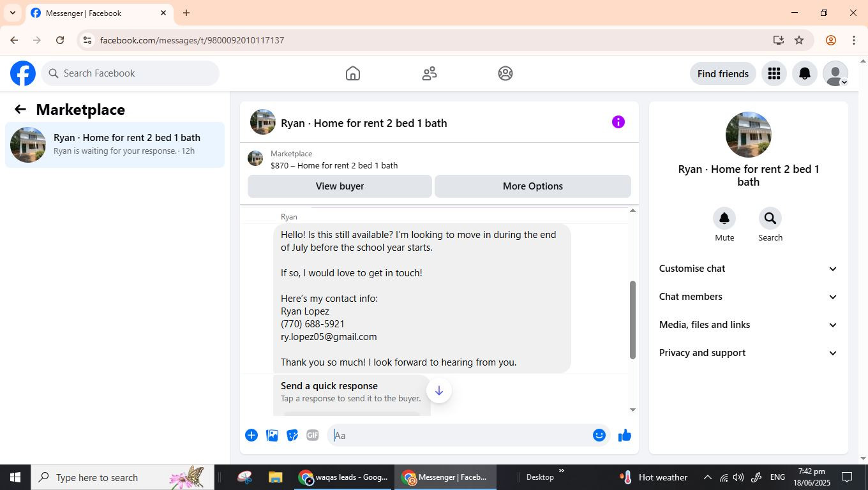Viewport: 868px width, 490px height.
Task: Open the tab search dropdown arrow
Action: pos(13,13)
